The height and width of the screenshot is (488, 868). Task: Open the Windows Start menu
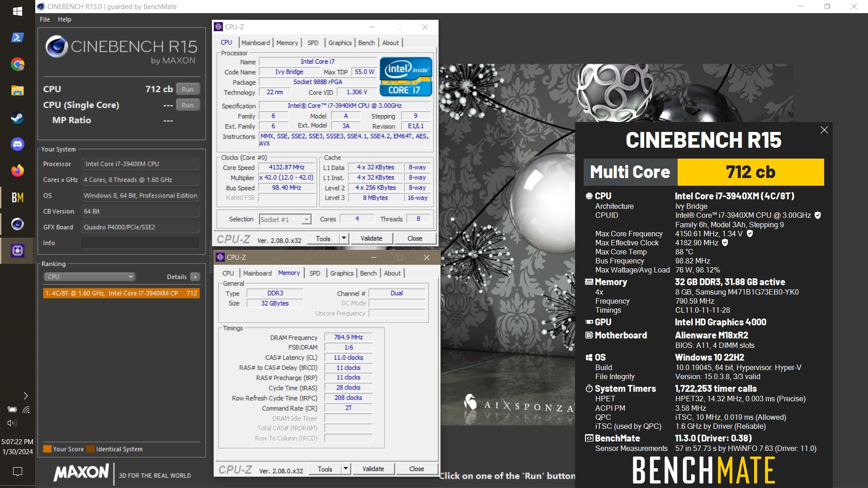[17, 11]
